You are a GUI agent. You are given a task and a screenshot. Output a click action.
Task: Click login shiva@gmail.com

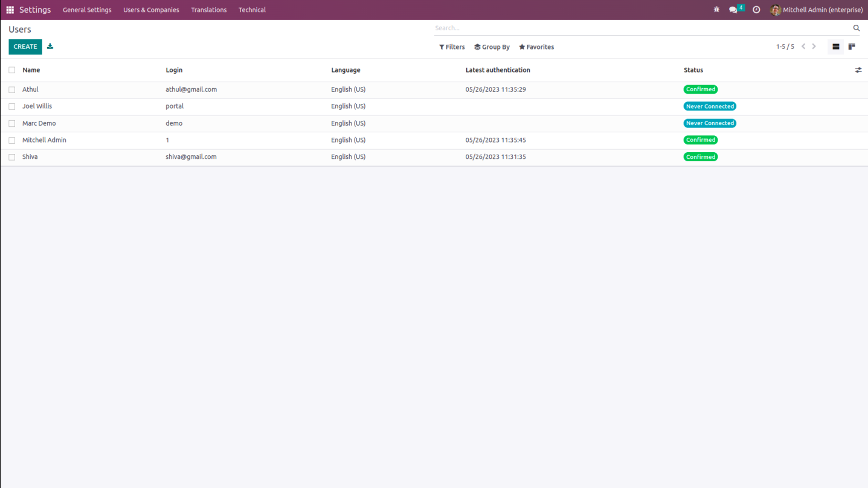click(191, 157)
